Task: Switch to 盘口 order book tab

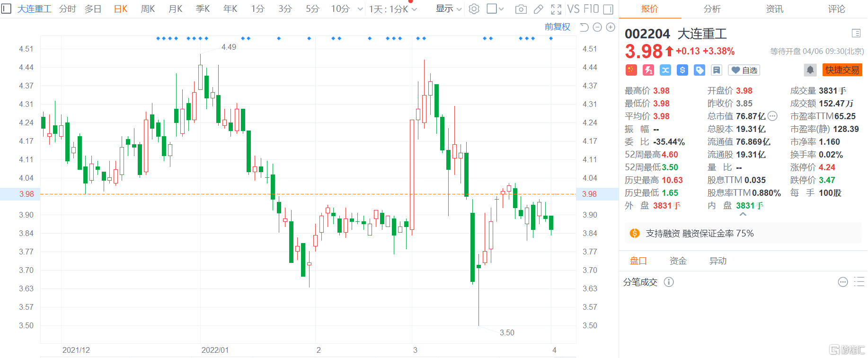Action: point(638,261)
